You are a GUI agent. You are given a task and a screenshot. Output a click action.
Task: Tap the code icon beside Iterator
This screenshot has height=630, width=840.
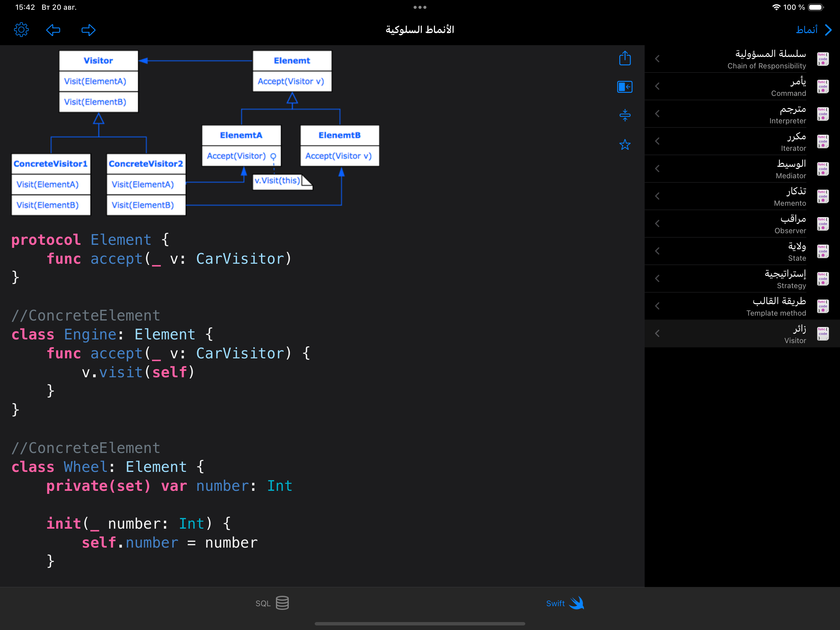coord(823,141)
